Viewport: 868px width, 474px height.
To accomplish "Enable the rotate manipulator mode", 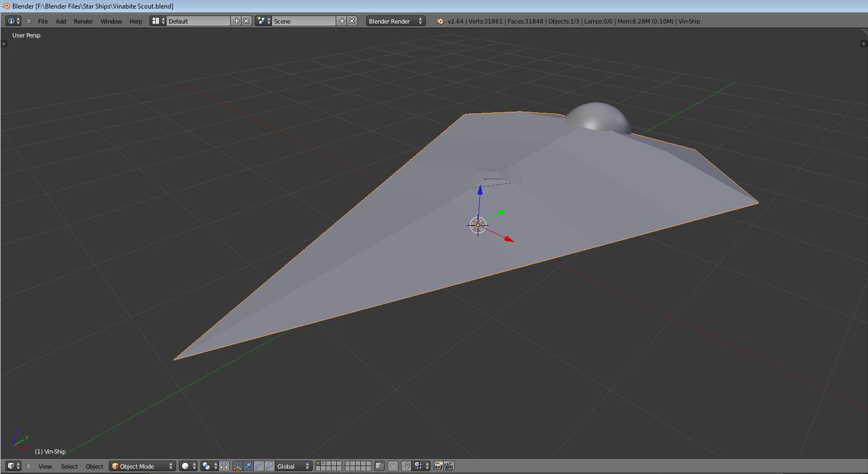I will coord(259,467).
